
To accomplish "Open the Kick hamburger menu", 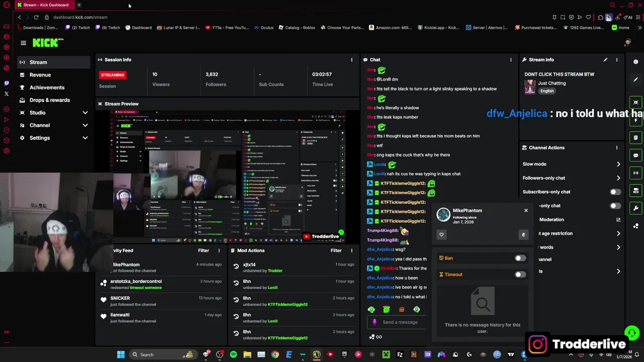I will point(23,43).
